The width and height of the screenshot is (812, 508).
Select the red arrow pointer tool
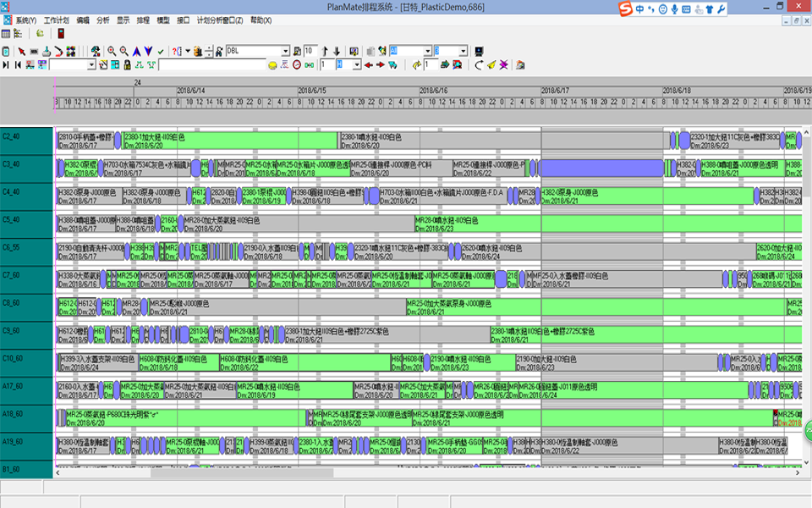[22, 52]
